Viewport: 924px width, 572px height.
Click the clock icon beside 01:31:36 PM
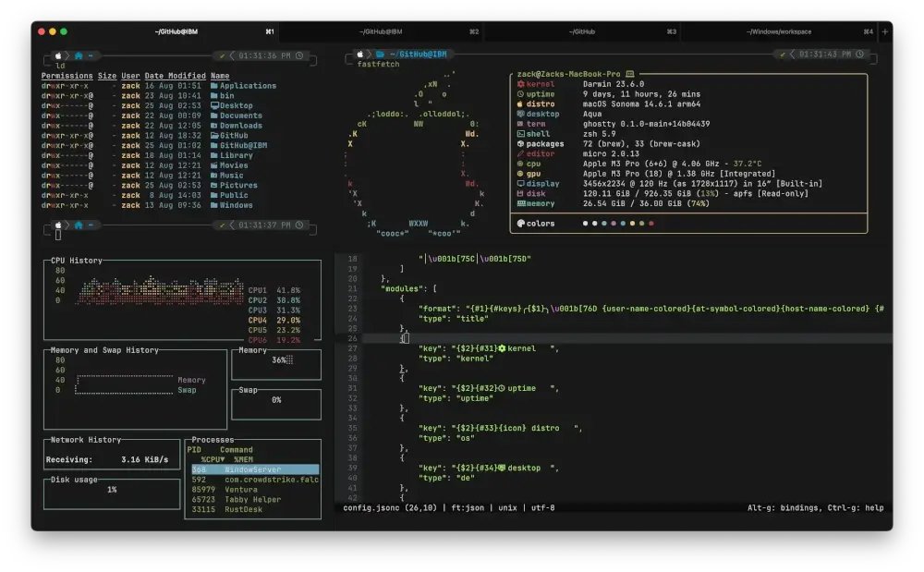[x=299, y=55]
